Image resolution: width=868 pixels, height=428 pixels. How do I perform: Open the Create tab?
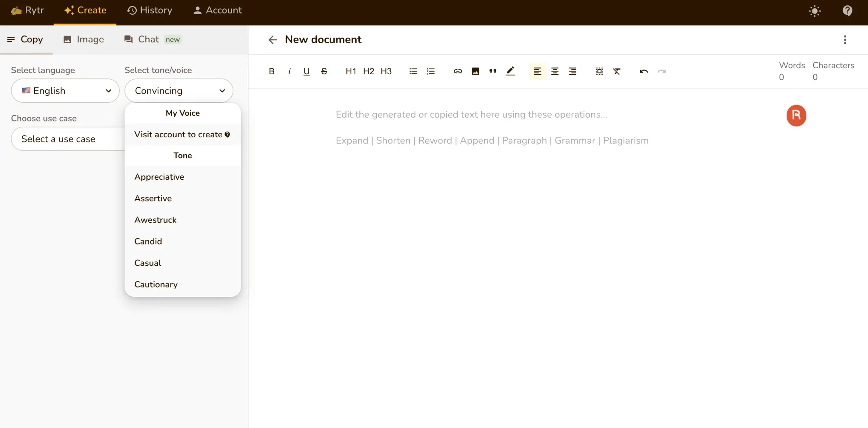(x=85, y=10)
